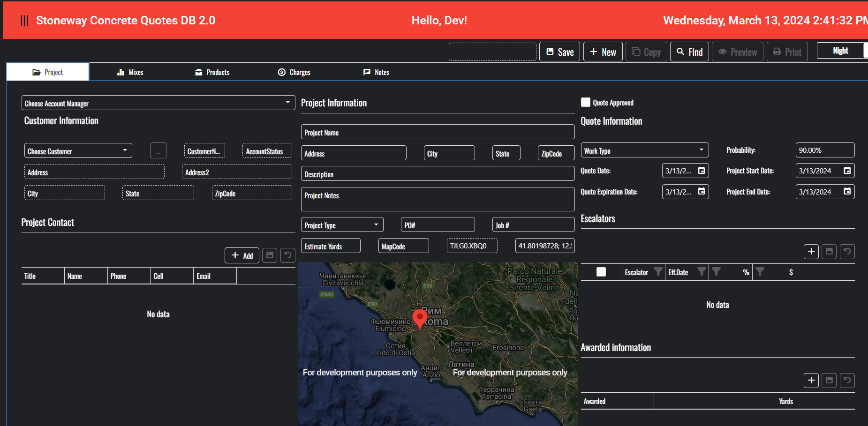Open the hamburger menu beside the app title

point(24,21)
